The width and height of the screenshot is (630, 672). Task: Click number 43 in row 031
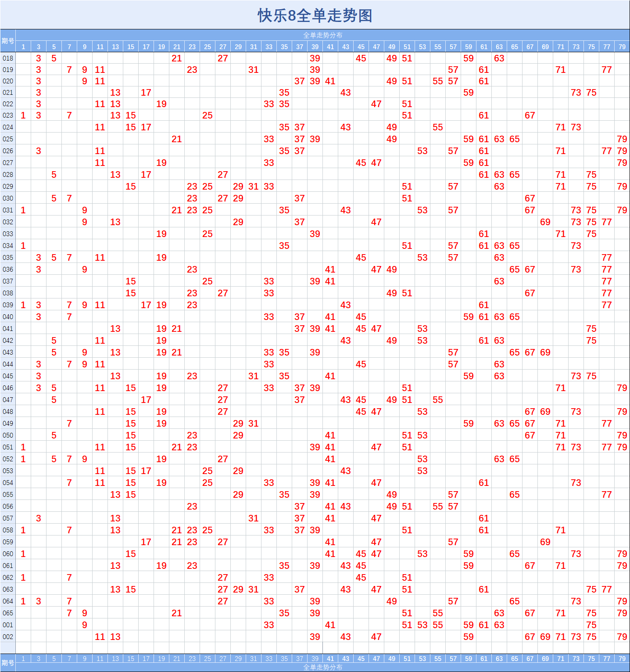tap(346, 210)
